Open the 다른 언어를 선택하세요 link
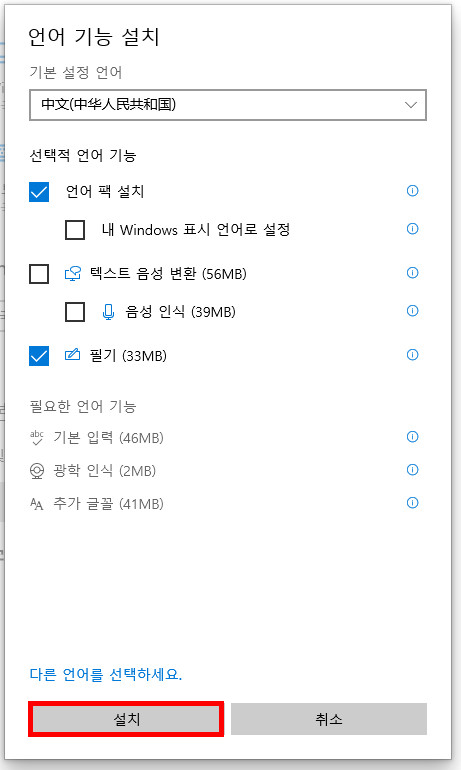 click(x=106, y=674)
